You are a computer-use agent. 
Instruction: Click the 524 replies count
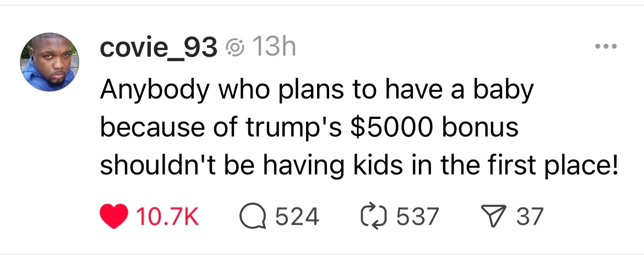coord(297,216)
